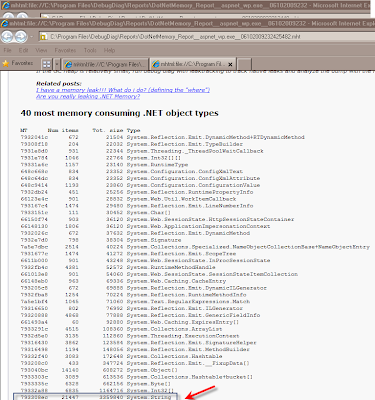Image resolution: width=375 pixels, height=400 pixels.
Task: Select System.Text.RegularExpressions.Match text
Action: (188, 302)
